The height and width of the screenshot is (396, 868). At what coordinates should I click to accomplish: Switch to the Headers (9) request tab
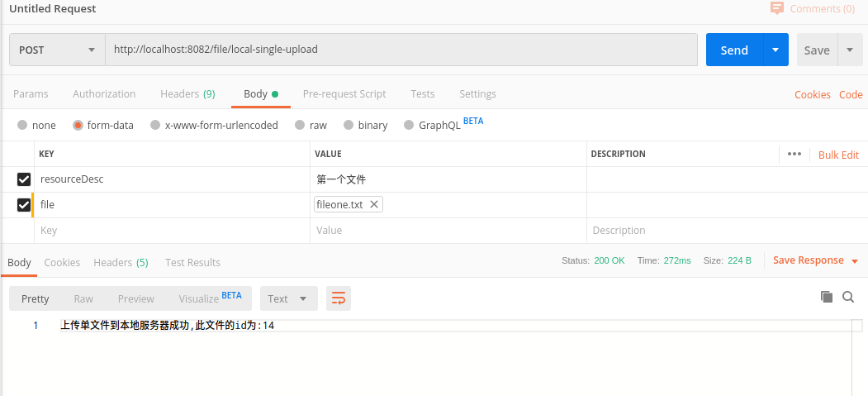(187, 93)
